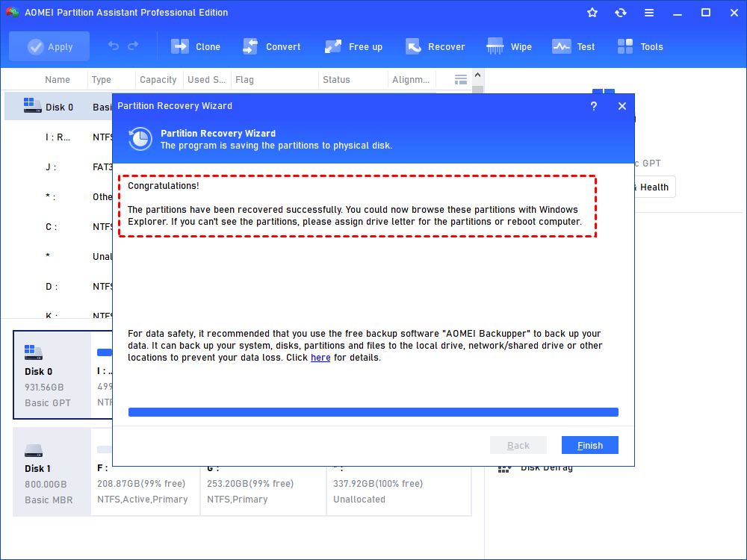The image size is (747, 560).
Task: Sort by Alignment column header
Action: point(411,80)
